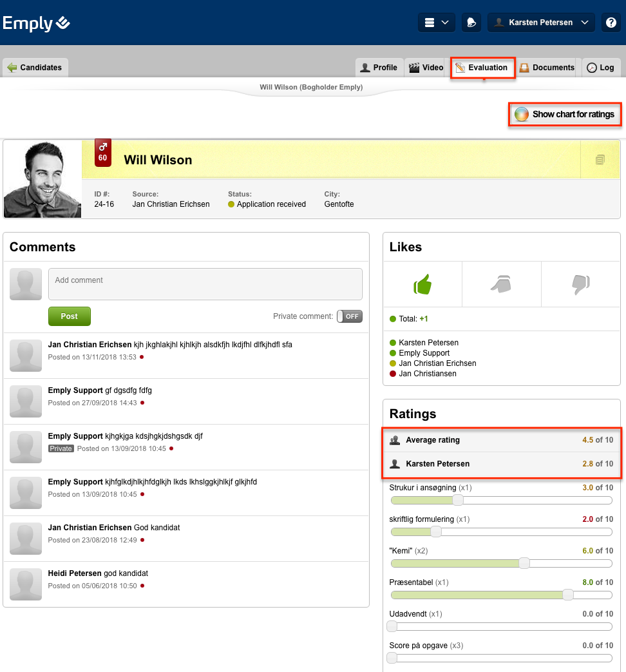Click the green thumbs up like icon
Viewport: 626px width, 672px height.
(422, 284)
